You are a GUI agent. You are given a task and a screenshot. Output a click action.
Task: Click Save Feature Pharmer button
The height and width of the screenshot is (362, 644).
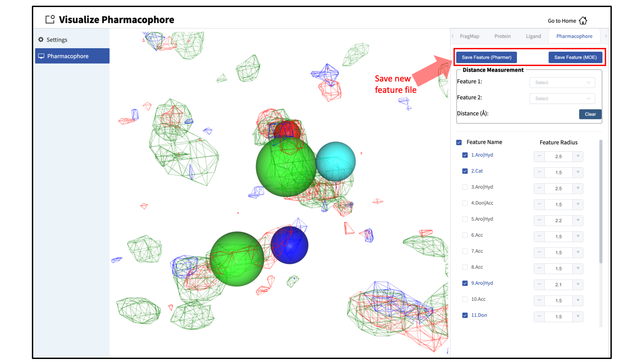pos(486,57)
